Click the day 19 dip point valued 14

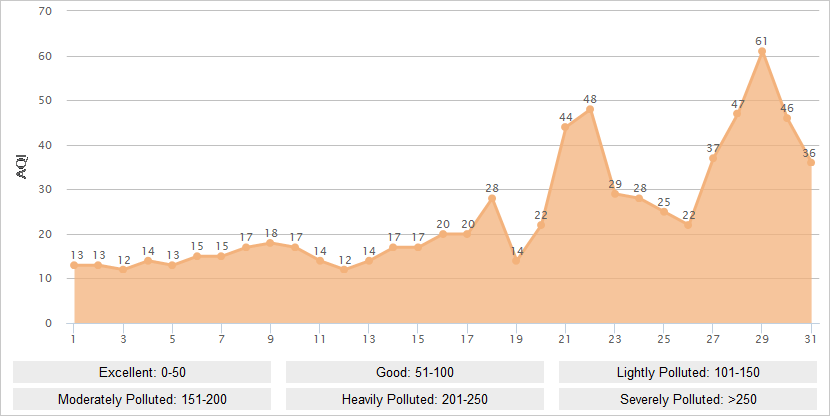click(x=516, y=260)
